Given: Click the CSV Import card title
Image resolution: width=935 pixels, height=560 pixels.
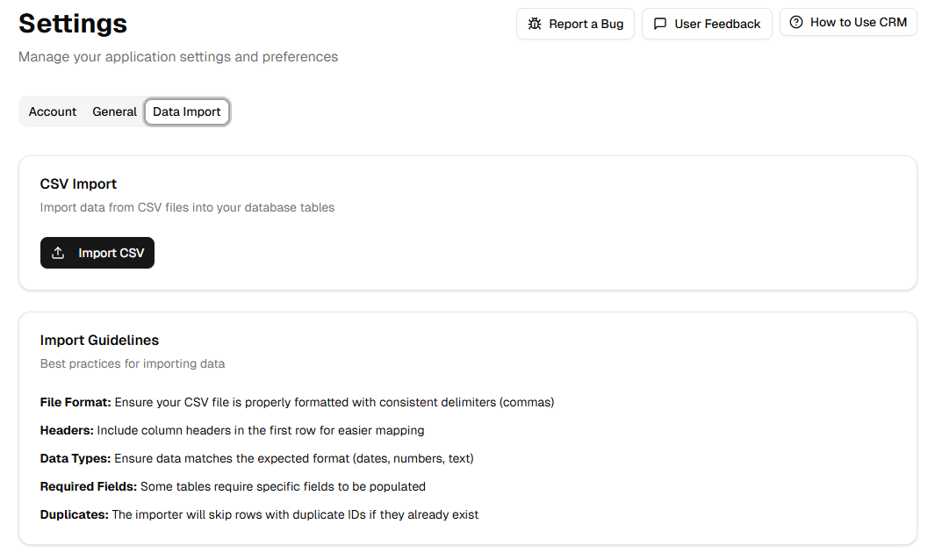Looking at the screenshot, I should point(78,184).
